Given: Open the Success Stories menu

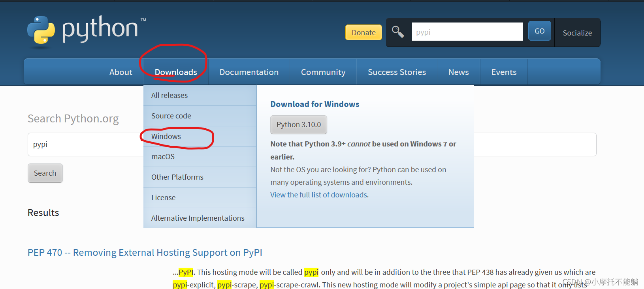Looking at the screenshot, I should 397,72.
